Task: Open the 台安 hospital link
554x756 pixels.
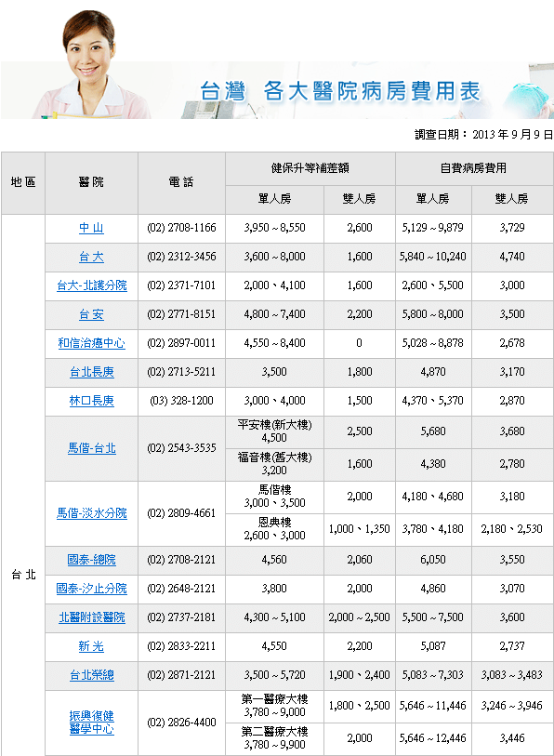Action: (92, 314)
